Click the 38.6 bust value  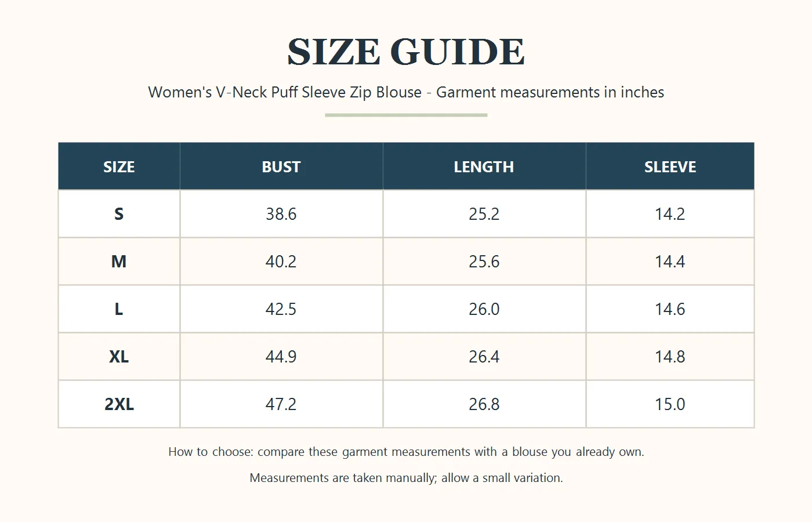281,214
